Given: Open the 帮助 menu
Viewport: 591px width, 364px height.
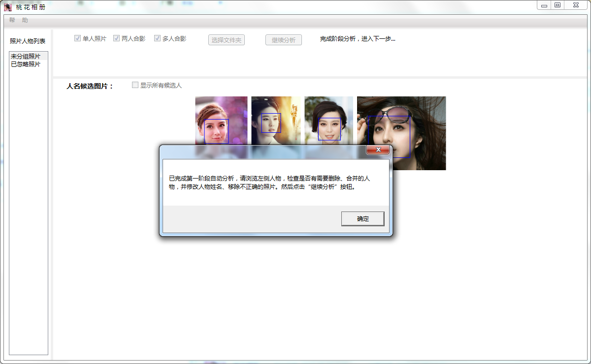Looking at the screenshot, I should point(19,20).
